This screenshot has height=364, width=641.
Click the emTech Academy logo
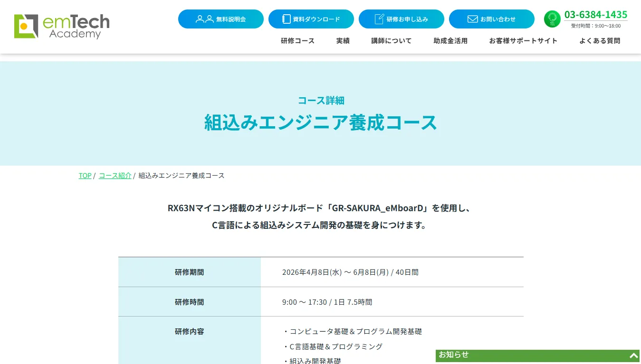tap(62, 26)
